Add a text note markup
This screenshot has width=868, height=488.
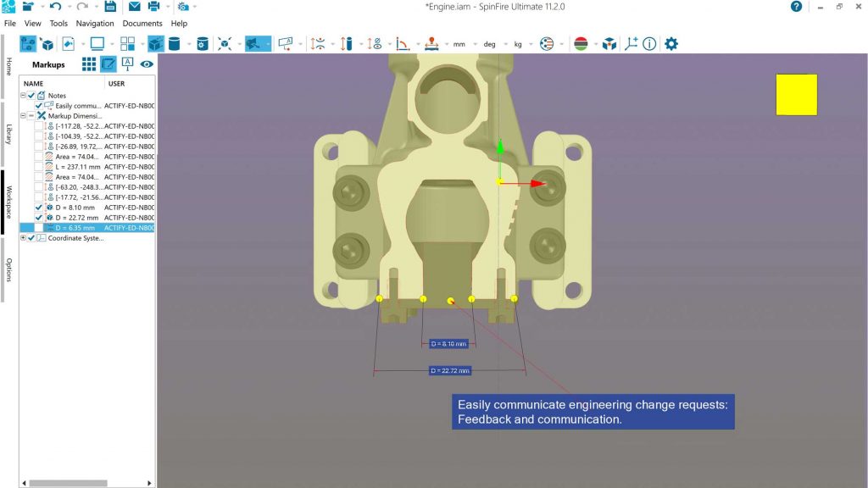[286, 44]
